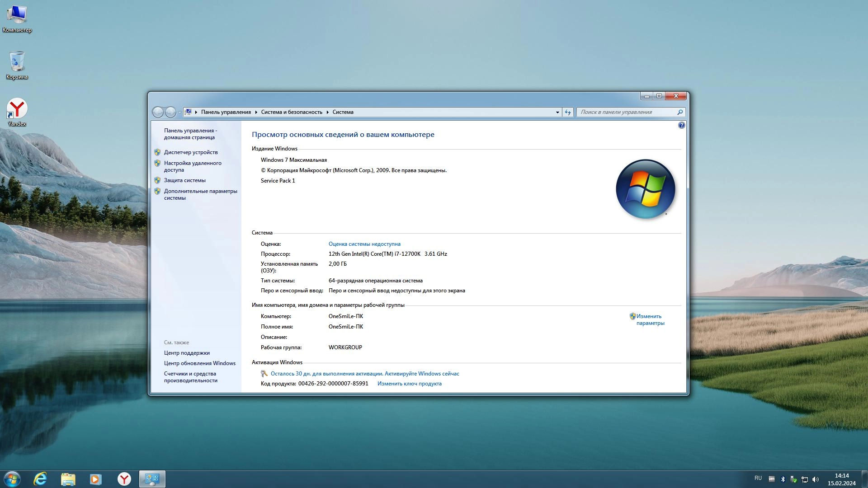Screen dimensions: 868x488
Task: Switch RU input language indicator in tray
Action: (x=758, y=478)
